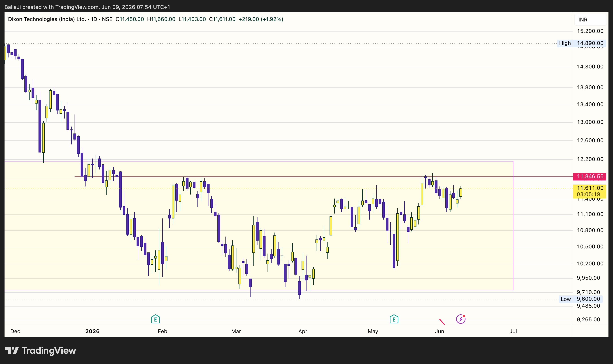Screen dimensions: 613x364
Task: Click the 2026 label on time axis
Action: (92, 331)
